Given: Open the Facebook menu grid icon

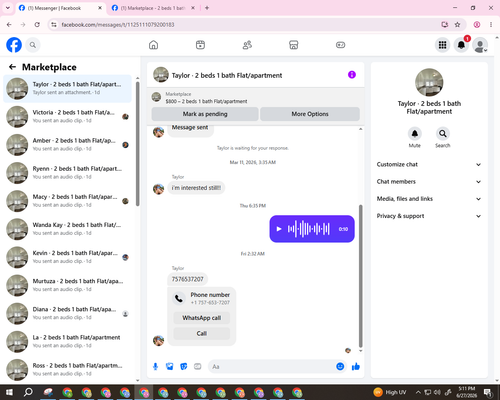Looking at the screenshot, I should pyautogui.click(x=442, y=45).
